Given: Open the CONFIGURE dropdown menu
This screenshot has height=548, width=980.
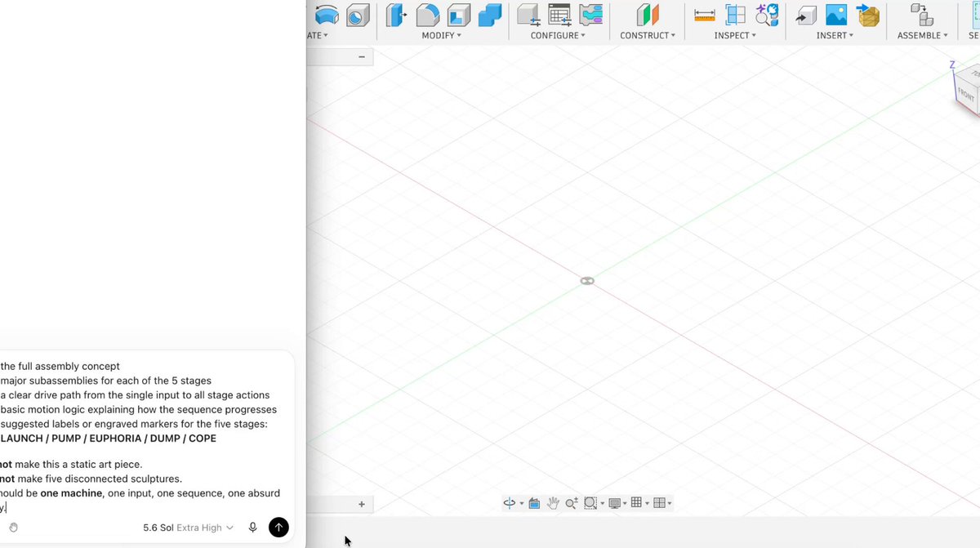Looking at the screenshot, I should (x=558, y=36).
